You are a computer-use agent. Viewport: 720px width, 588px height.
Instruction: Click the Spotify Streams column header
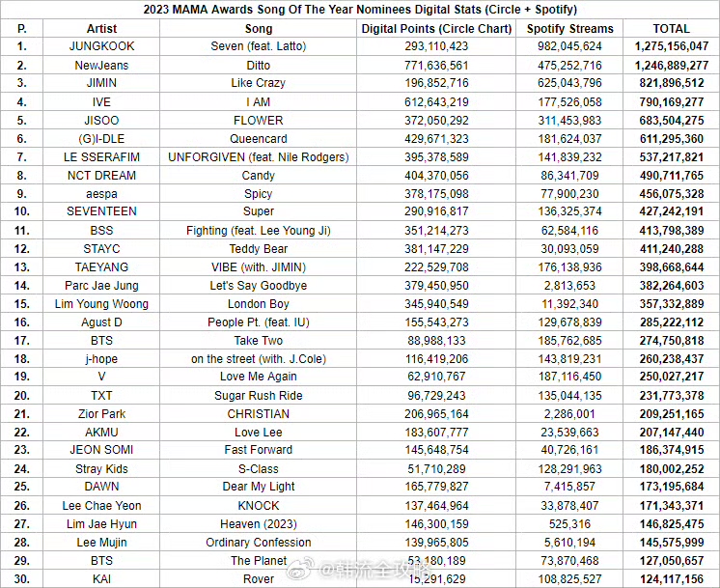click(569, 28)
